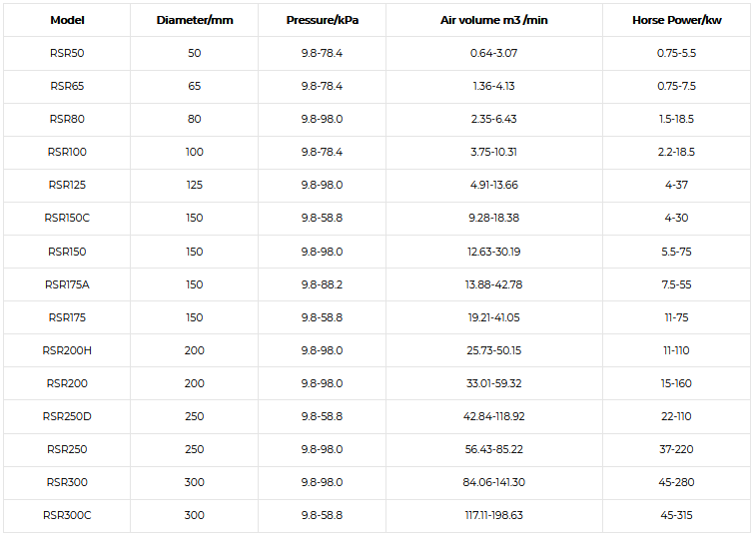This screenshot has height=547, width=756.
Task: Click air volume value 0.64-3.07
Action: click(x=494, y=53)
